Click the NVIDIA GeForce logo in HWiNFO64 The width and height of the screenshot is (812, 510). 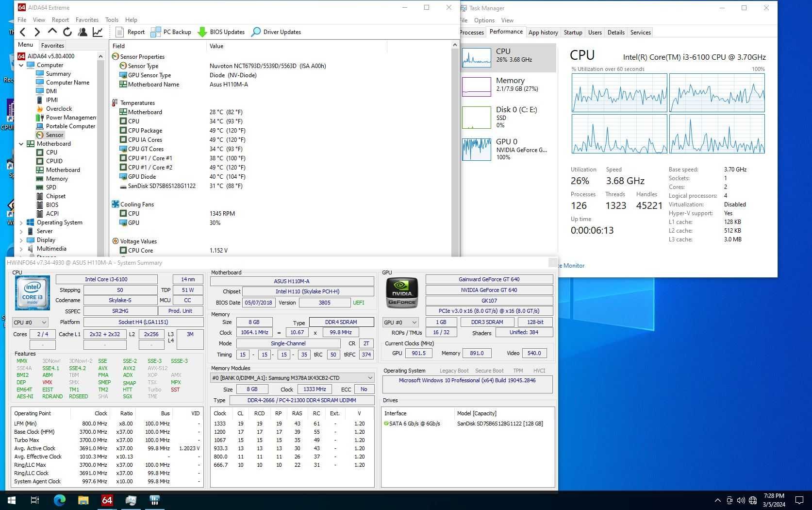point(402,293)
